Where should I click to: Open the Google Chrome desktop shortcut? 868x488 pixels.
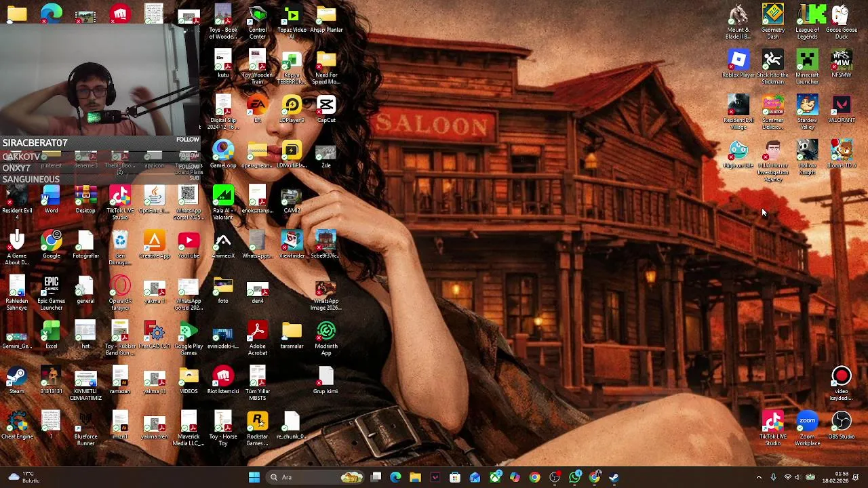point(51,244)
